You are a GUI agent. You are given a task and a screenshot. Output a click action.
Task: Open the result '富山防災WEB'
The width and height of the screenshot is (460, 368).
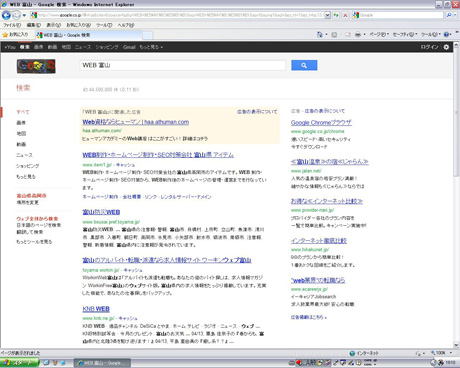[101, 212]
